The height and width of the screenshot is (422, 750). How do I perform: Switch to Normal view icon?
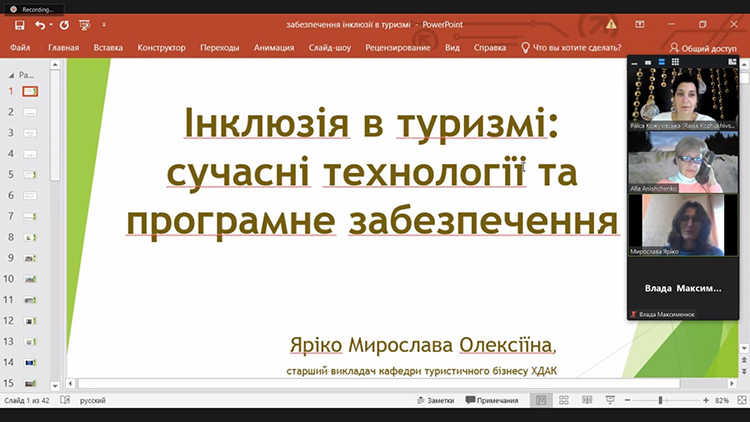tap(541, 400)
